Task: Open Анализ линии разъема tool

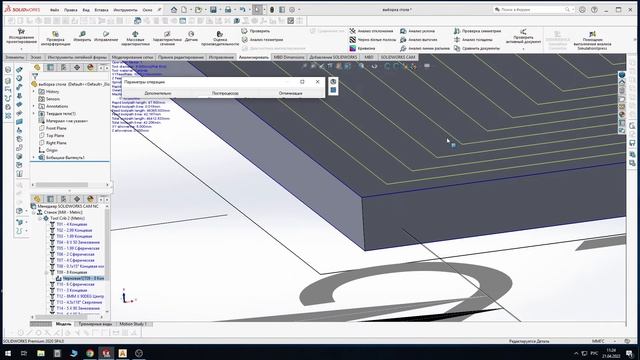Action: pos(424,48)
